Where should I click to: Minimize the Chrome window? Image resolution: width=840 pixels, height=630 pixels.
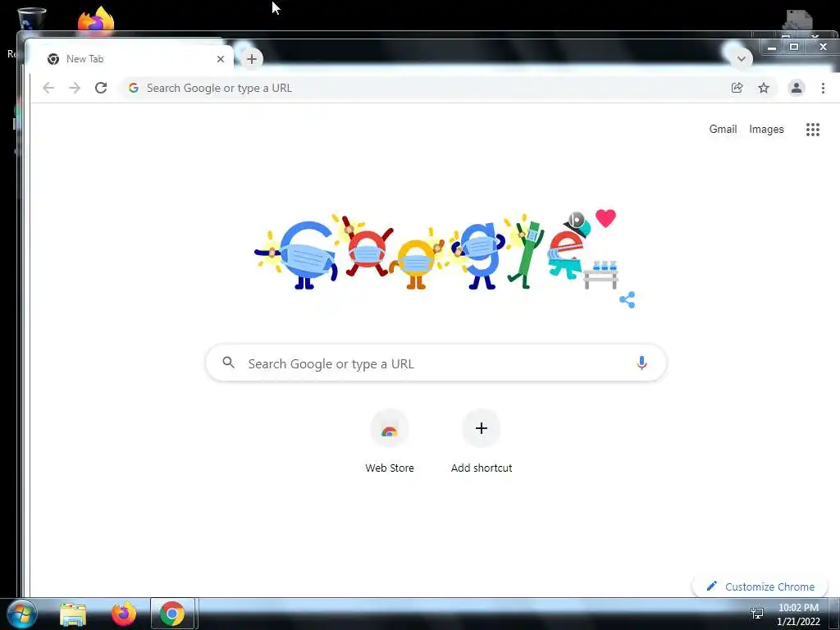pyautogui.click(x=772, y=47)
